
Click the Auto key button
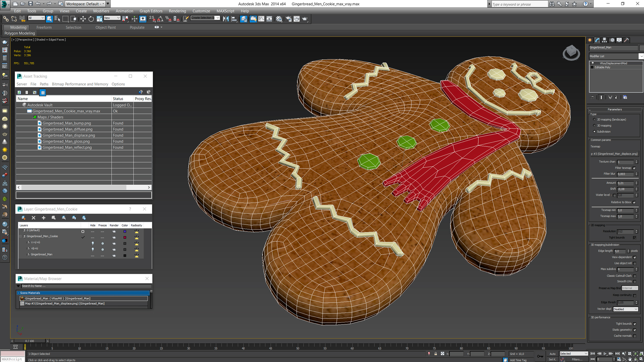tap(552, 354)
